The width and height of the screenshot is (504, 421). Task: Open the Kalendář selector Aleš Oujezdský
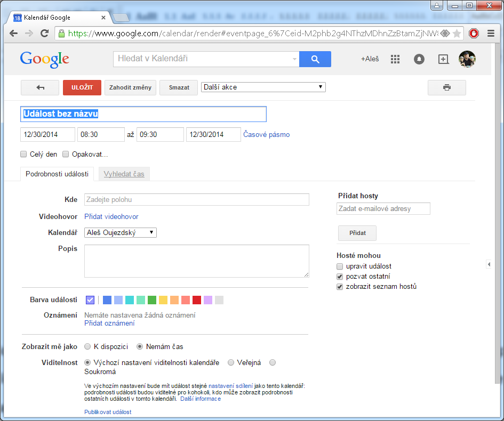pyautogui.click(x=120, y=232)
